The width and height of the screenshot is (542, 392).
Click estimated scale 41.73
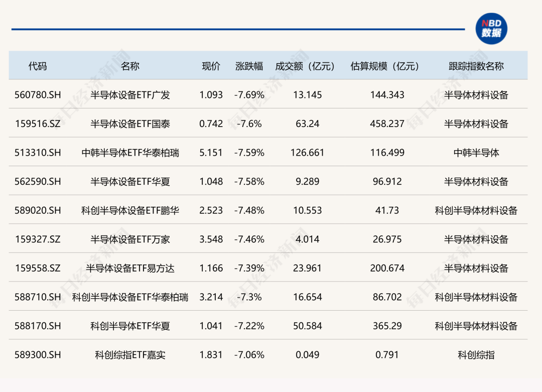click(387, 210)
